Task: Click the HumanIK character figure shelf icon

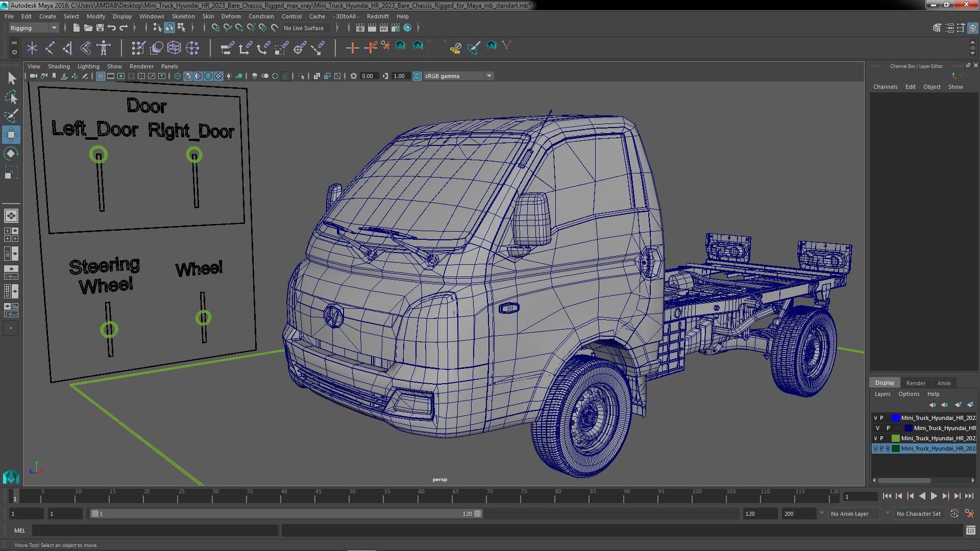Action: click(x=104, y=48)
